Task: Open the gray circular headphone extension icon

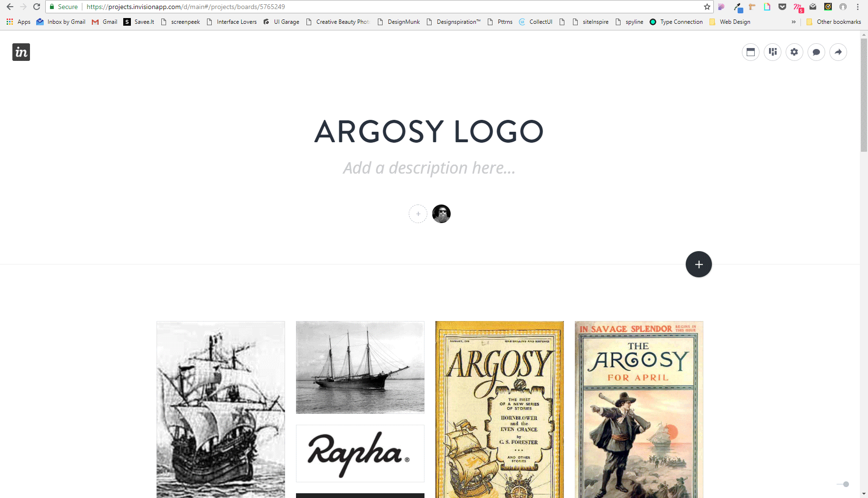Action: 843,7
